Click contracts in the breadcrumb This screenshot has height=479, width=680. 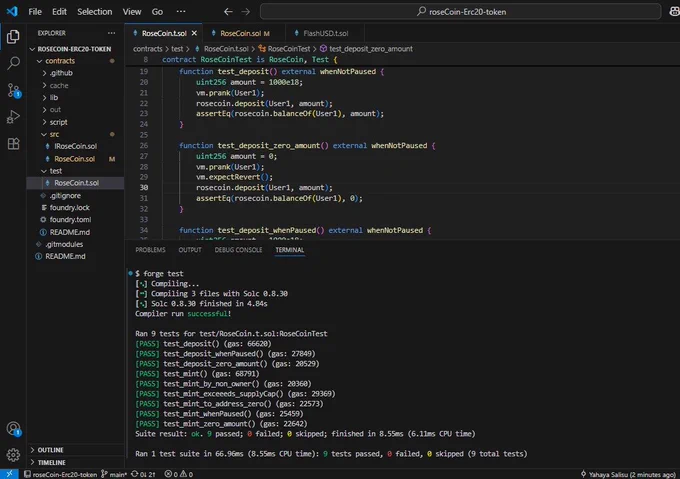147,49
